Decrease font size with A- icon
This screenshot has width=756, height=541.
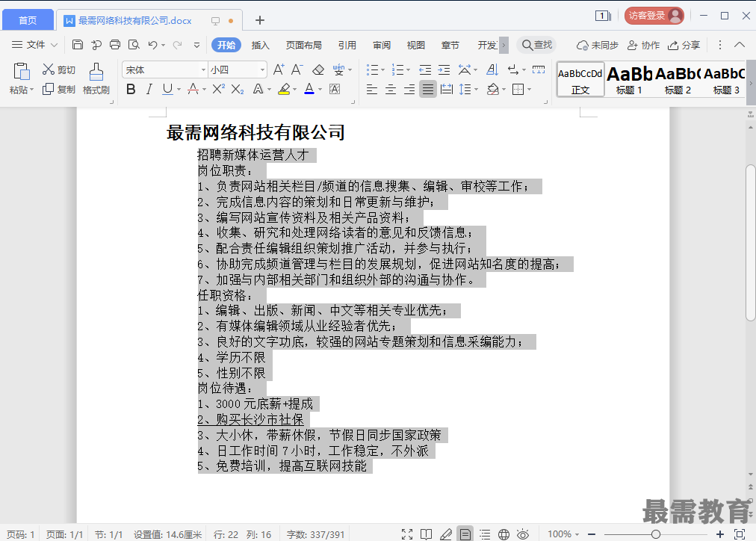pyautogui.click(x=297, y=69)
